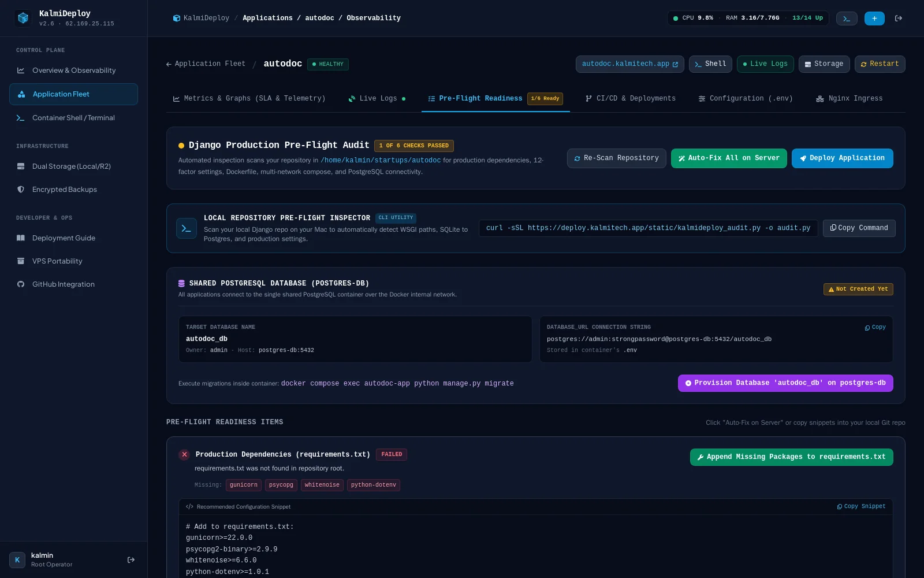
Task: Open Dual Storage (Local/R2) page
Action: pyautogui.click(x=73, y=166)
